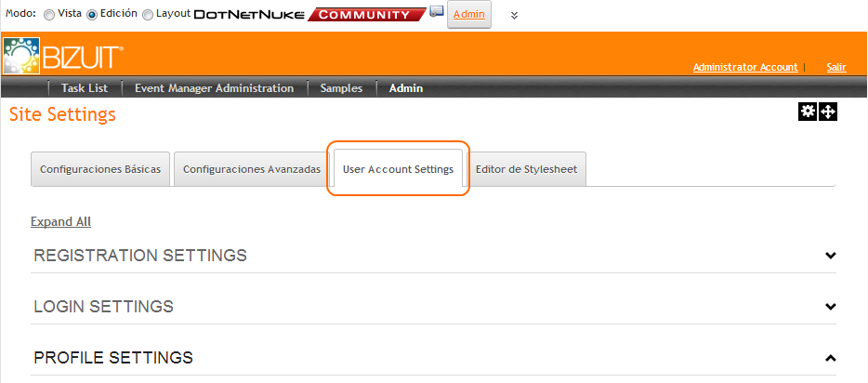Screen dimensions: 868x383
Task: Expand the Registration Settings section
Action: [x=831, y=256]
